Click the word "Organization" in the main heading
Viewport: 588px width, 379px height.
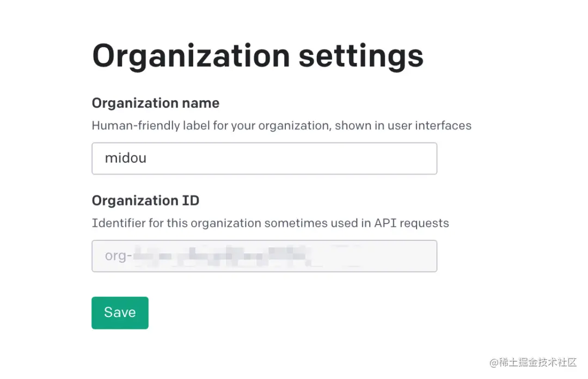tap(191, 56)
